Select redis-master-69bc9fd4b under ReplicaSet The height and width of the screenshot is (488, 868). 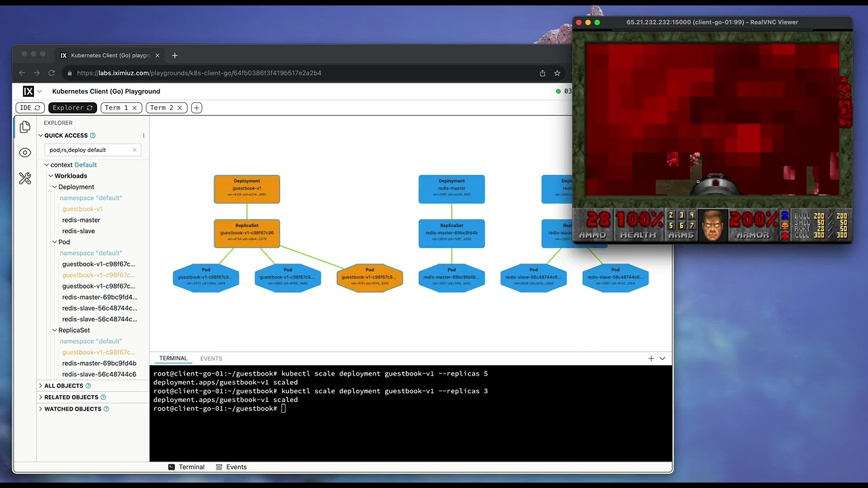tap(99, 363)
